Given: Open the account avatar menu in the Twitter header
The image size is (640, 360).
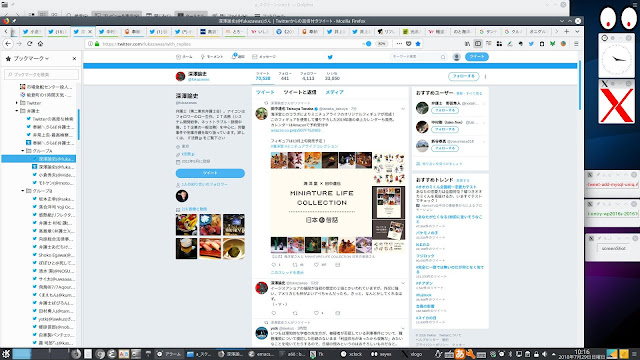Looking at the screenshot, I should [456, 57].
